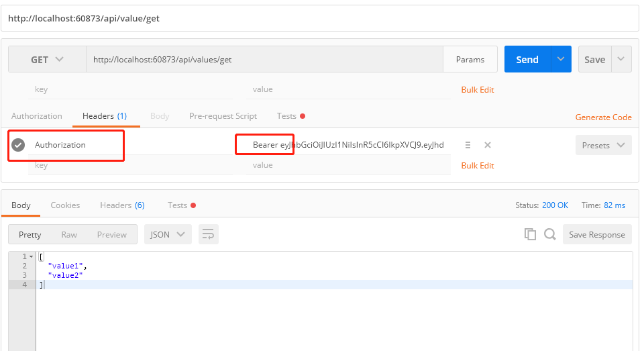644x351 pixels.
Task: Open the header row menu icon
Action: (x=468, y=145)
